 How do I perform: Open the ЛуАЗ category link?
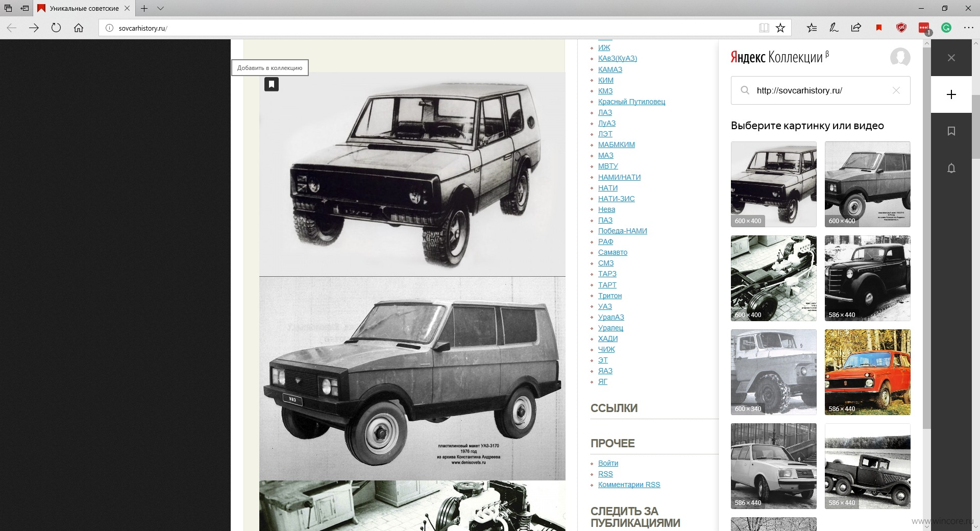607,123
